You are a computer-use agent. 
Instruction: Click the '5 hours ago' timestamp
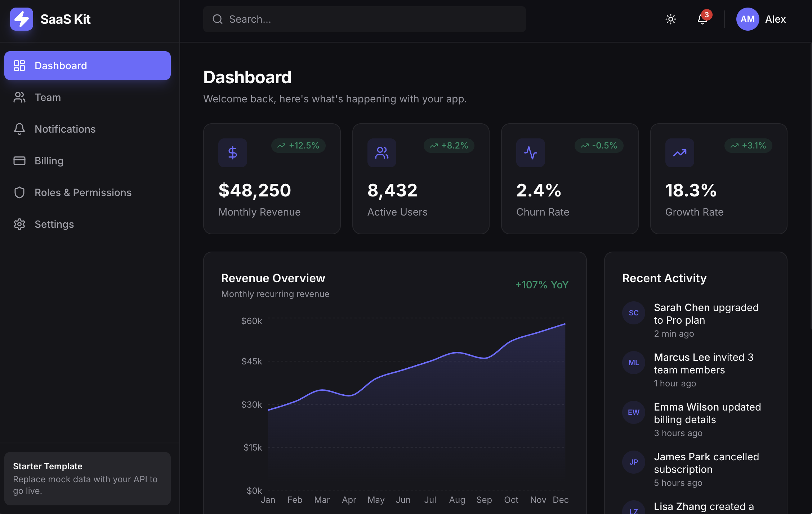click(x=678, y=483)
